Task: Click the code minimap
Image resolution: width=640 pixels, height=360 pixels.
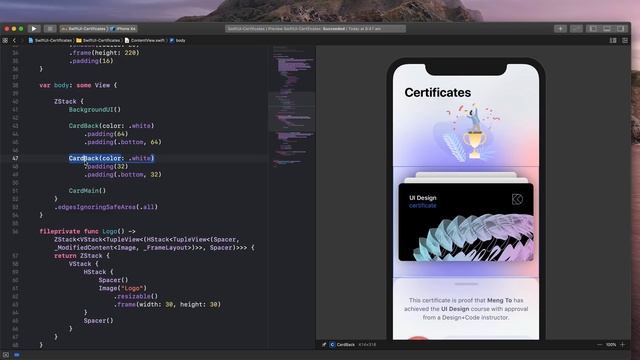Action: point(292,106)
